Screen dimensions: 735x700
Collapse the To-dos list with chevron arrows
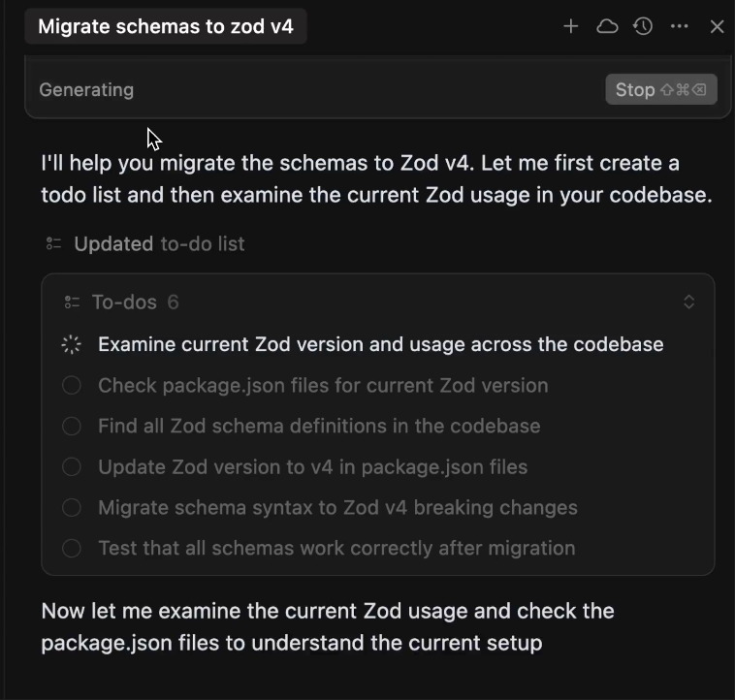point(688,302)
